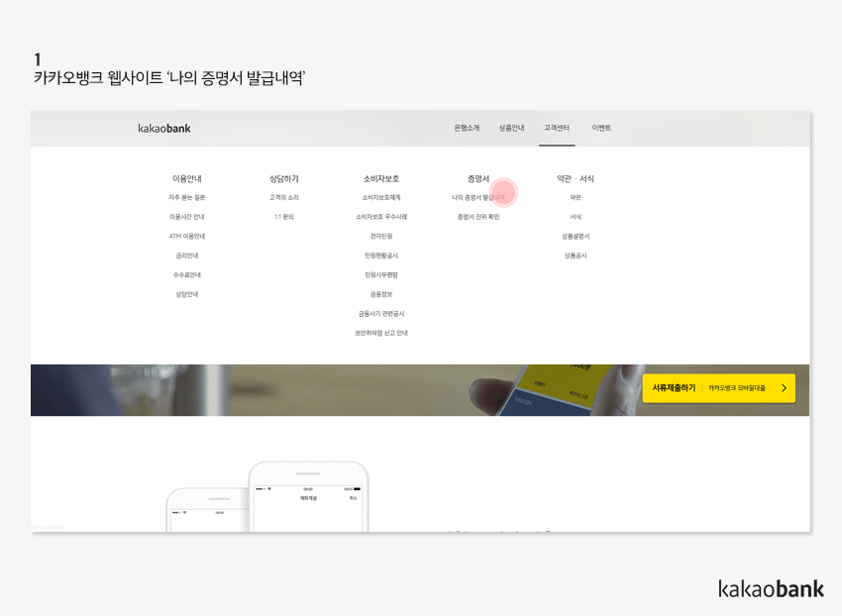Click the kakaobank logo in the site header
842x616 pixels.
[163, 129]
